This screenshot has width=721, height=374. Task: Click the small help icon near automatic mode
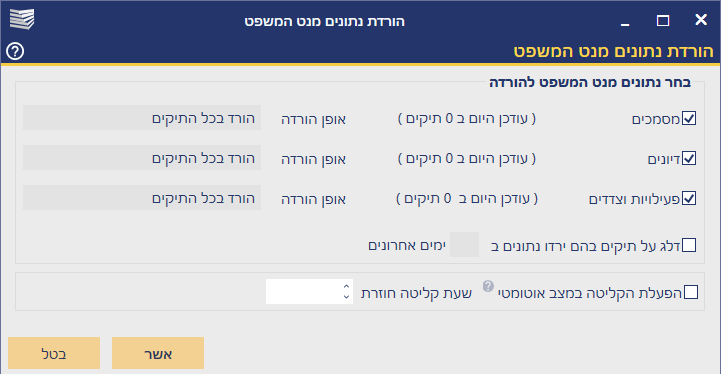[x=488, y=286]
